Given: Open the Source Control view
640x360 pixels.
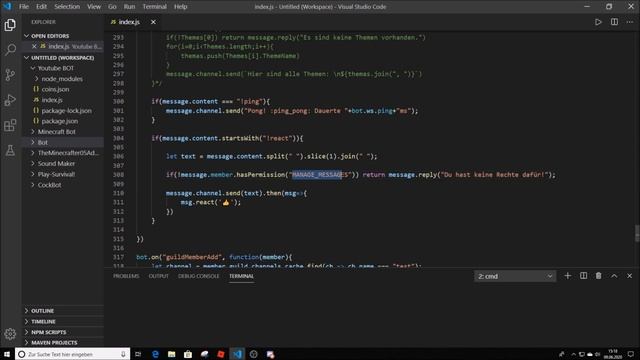Looking at the screenshot, I should click(x=10, y=75).
